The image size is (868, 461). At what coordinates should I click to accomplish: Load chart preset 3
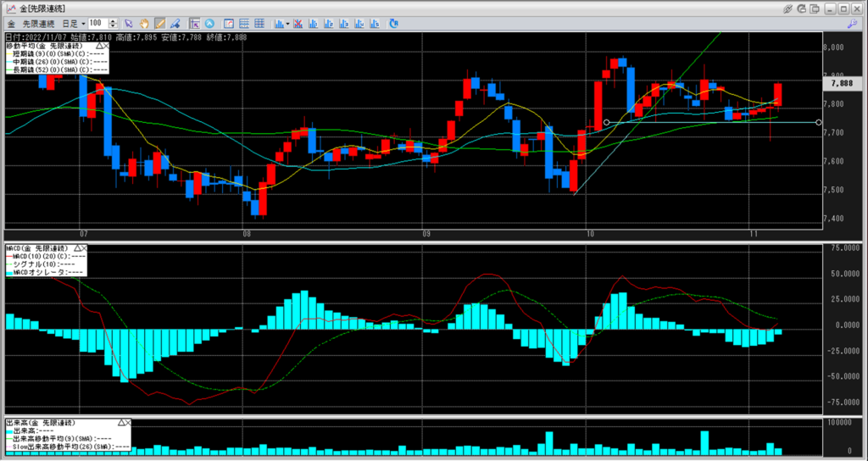(344, 23)
